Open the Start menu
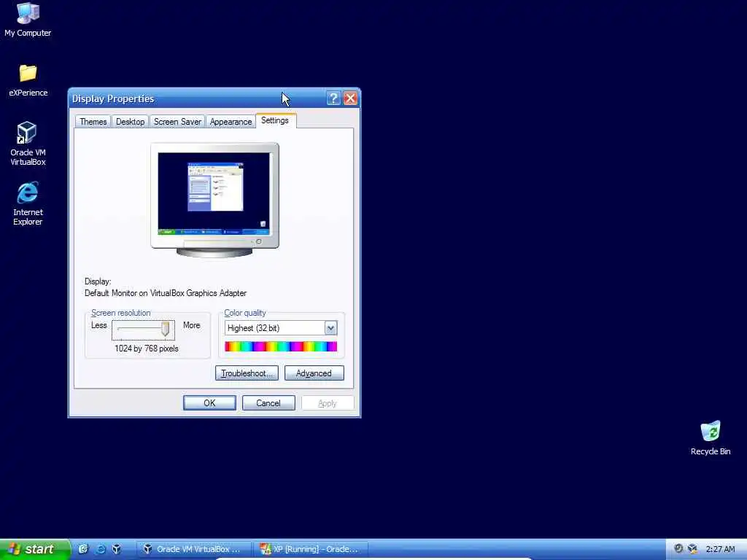The width and height of the screenshot is (747, 560). pos(35,549)
